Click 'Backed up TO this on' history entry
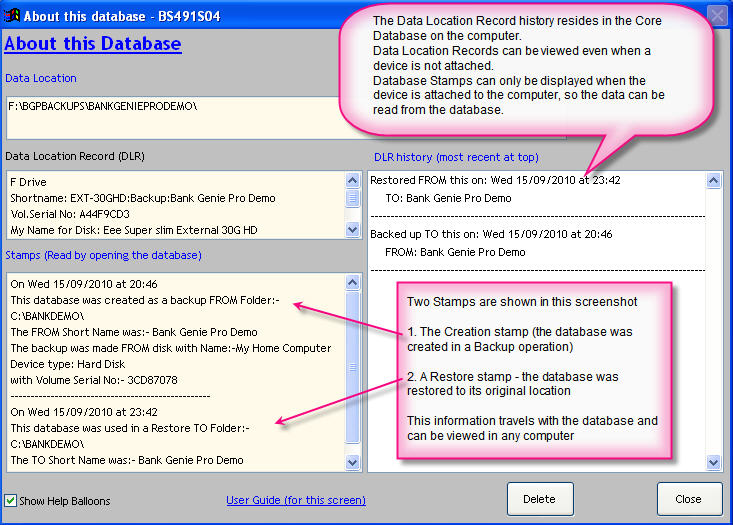 coord(491,234)
